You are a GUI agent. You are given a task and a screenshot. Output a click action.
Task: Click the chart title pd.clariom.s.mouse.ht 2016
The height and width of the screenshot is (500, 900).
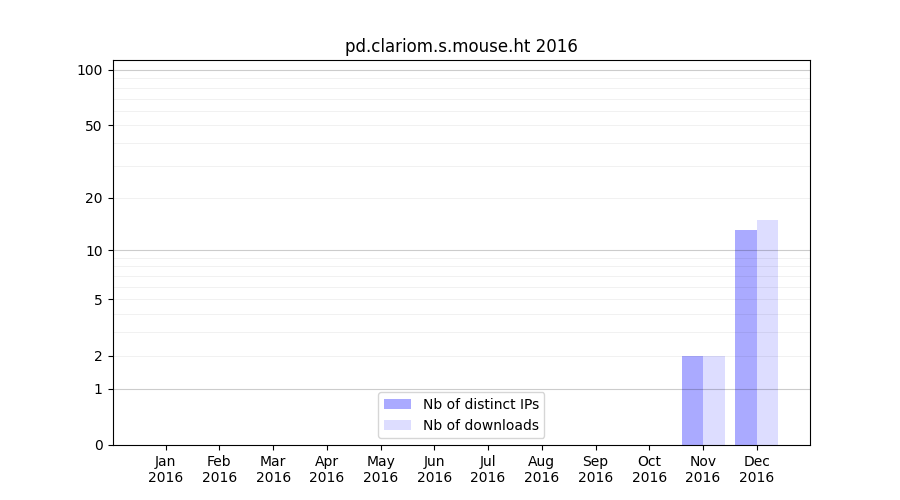point(461,46)
